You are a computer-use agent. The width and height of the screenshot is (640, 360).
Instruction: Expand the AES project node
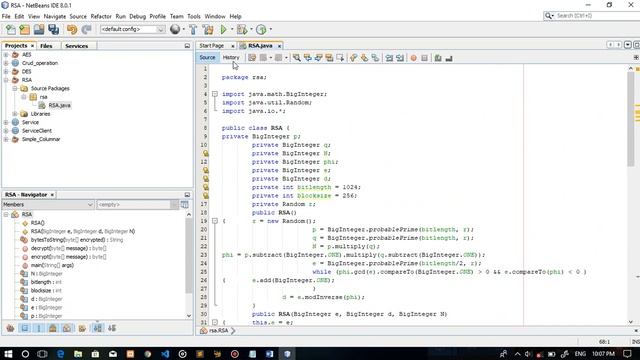point(6,55)
